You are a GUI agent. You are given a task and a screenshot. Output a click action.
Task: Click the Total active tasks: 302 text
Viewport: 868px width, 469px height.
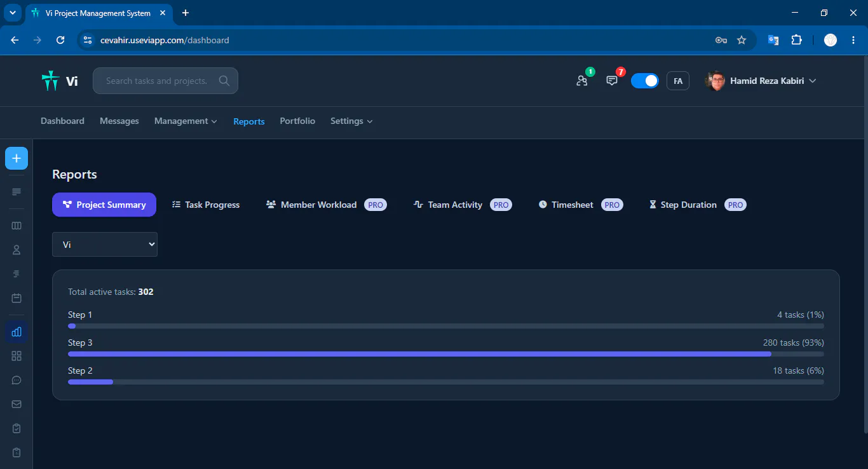click(x=111, y=292)
